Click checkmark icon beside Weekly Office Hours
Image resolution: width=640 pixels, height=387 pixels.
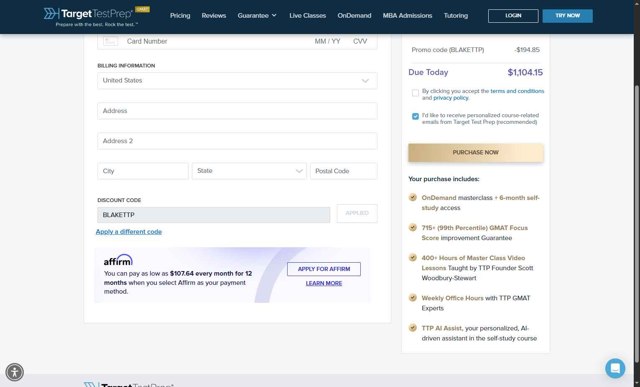point(413,298)
